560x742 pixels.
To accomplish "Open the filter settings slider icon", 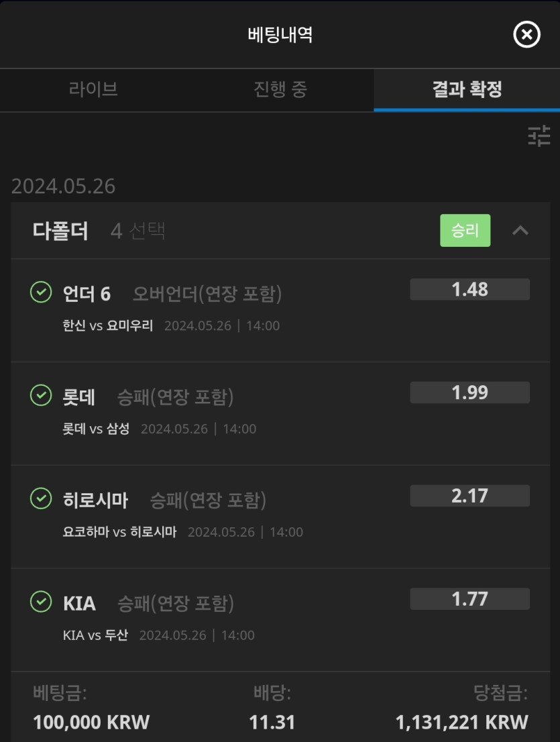I will (x=539, y=136).
